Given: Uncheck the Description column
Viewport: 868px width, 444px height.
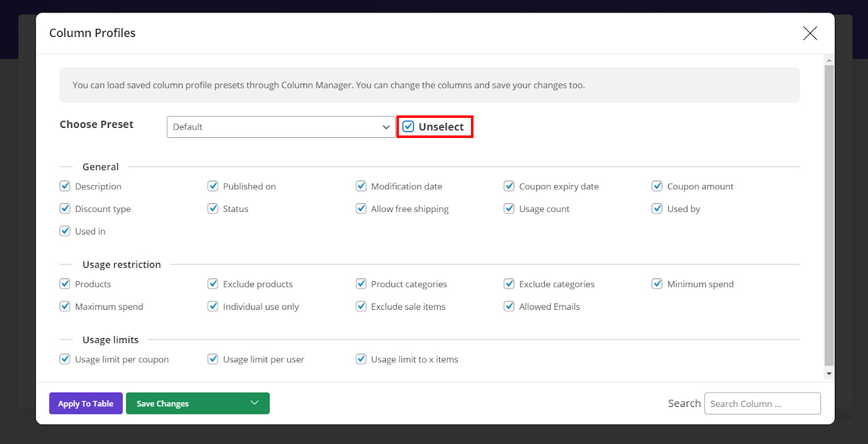Looking at the screenshot, I should [x=65, y=186].
